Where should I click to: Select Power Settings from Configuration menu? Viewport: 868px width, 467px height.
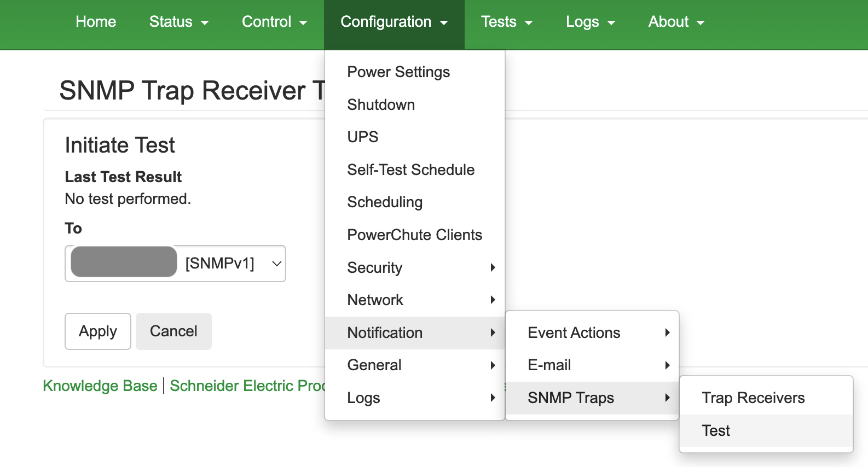click(x=398, y=72)
